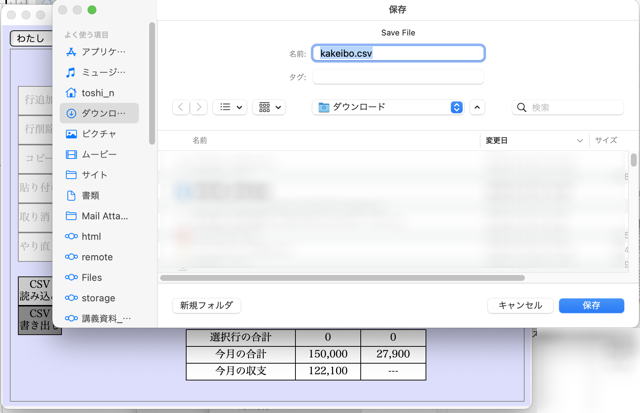Image resolution: width=640 pixels, height=413 pixels.
Task: Open the ダウンロード location popup
Action: [x=389, y=107]
